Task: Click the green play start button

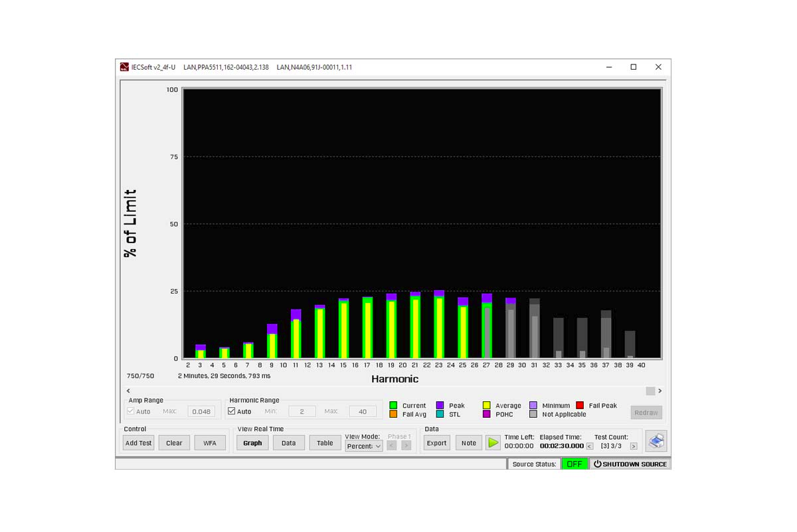Action: (493, 442)
